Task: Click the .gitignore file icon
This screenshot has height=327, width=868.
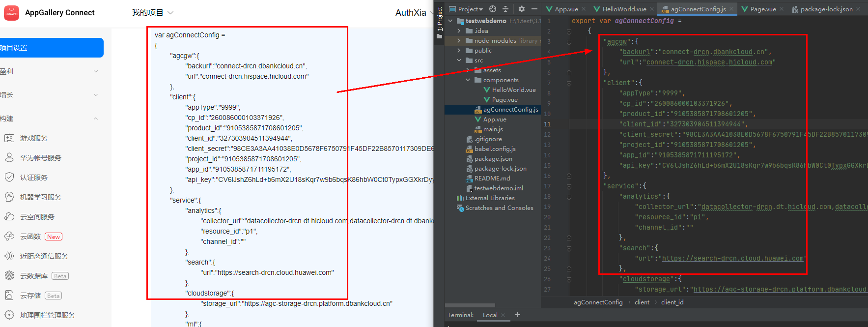Action: click(x=469, y=139)
